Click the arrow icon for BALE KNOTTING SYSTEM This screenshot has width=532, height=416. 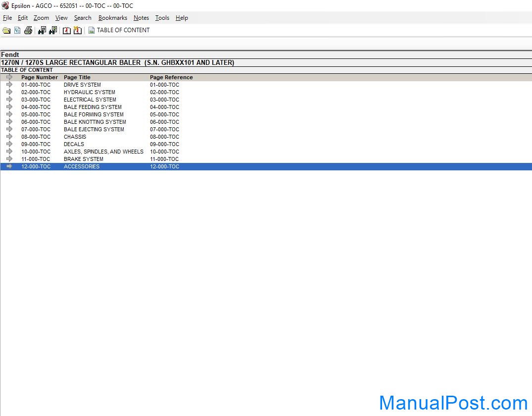[9, 122]
